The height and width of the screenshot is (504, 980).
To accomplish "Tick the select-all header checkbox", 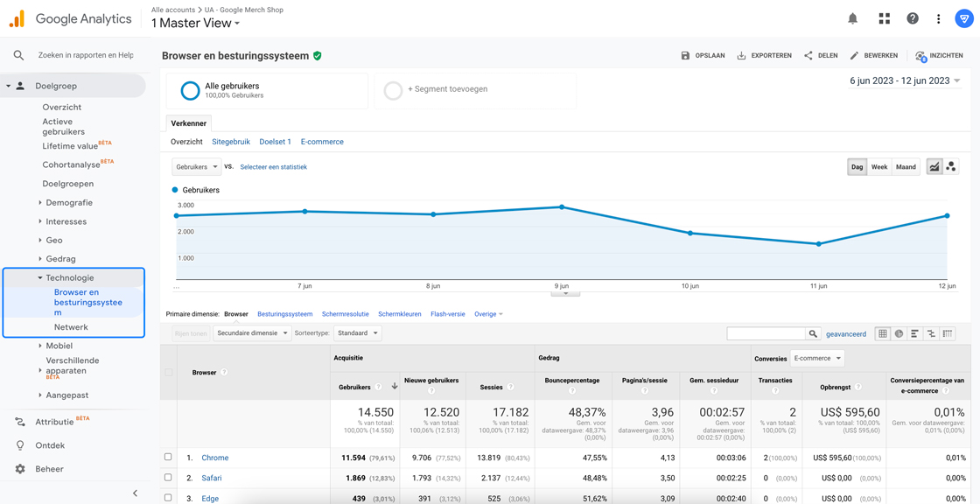I will tap(167, 372).
